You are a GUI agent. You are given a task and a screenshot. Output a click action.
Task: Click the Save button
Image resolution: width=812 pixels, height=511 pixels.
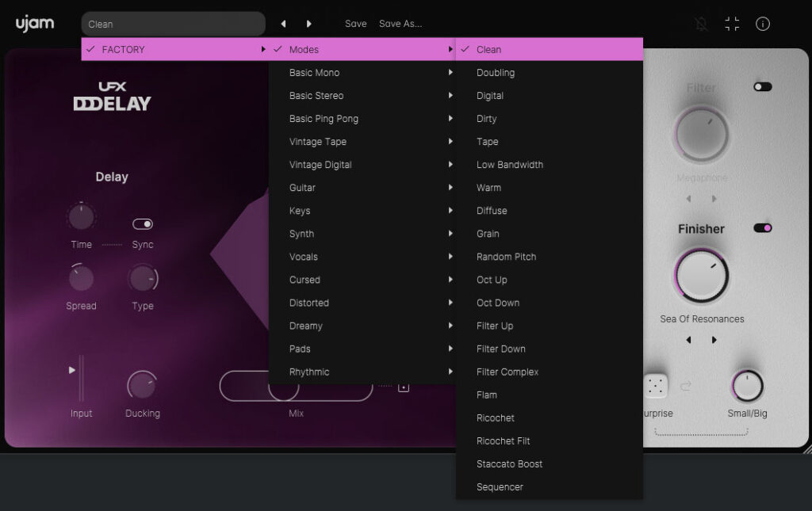pos(356,24)
